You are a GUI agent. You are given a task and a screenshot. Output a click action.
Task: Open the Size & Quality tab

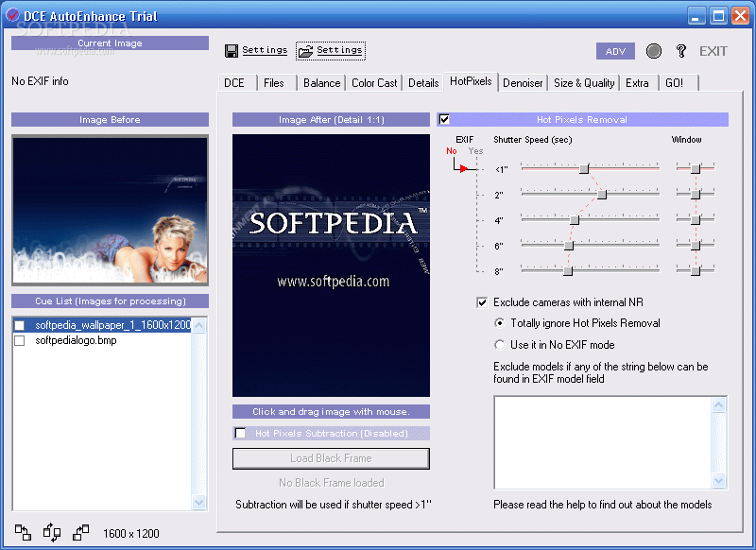(584, 83)
